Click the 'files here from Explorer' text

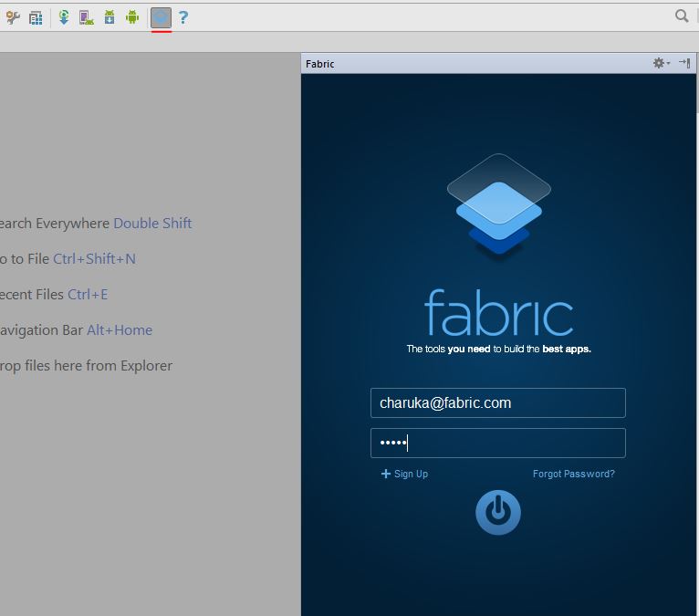pyautogui.click(x=99, y=366)
